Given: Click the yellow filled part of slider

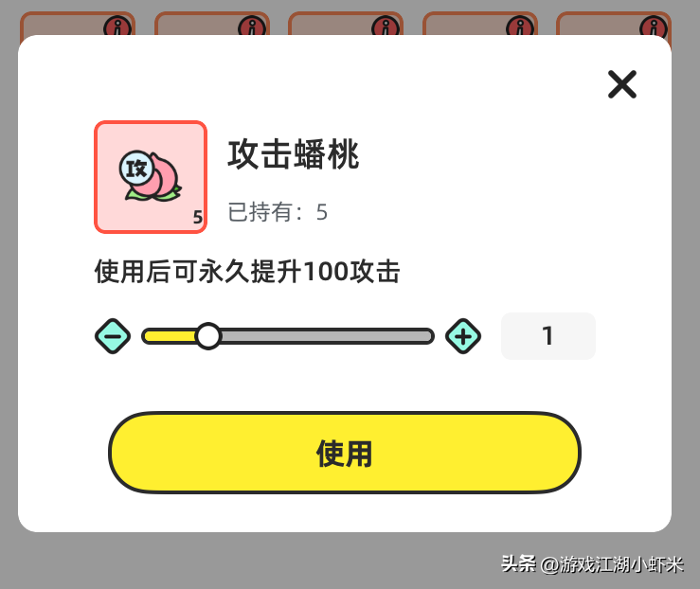Looking at the screenshot, I should (171, 336).
